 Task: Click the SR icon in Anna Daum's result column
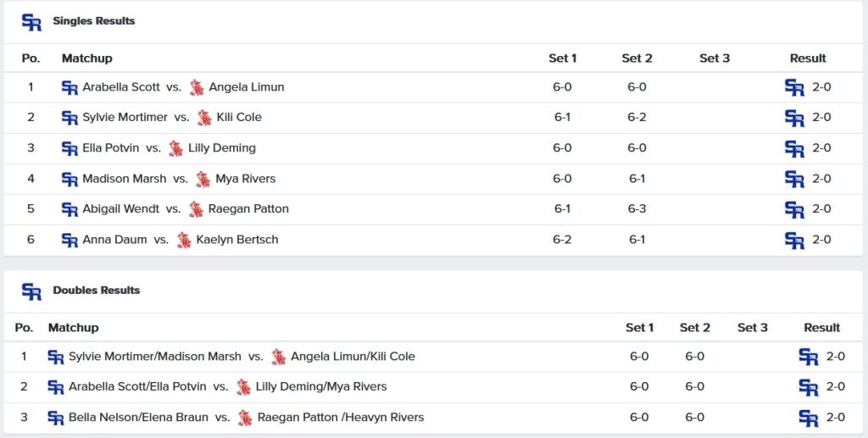click(794, 241)
